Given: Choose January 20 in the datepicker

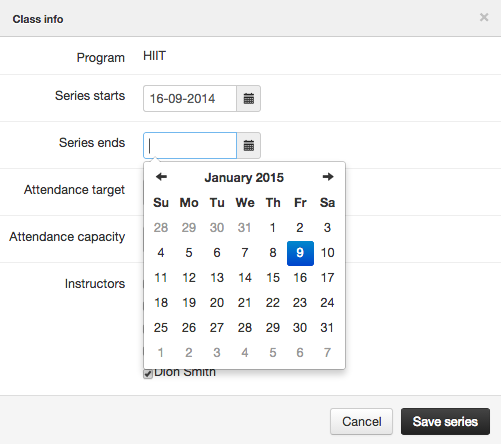Looking at the screenshot, I should pyautogui.click(x=217, y=303).
